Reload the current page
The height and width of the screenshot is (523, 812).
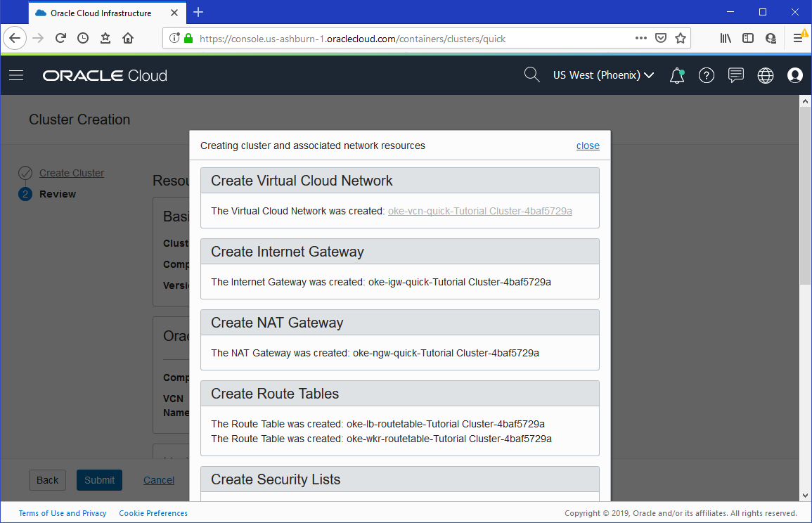click(x=60, y=39)
